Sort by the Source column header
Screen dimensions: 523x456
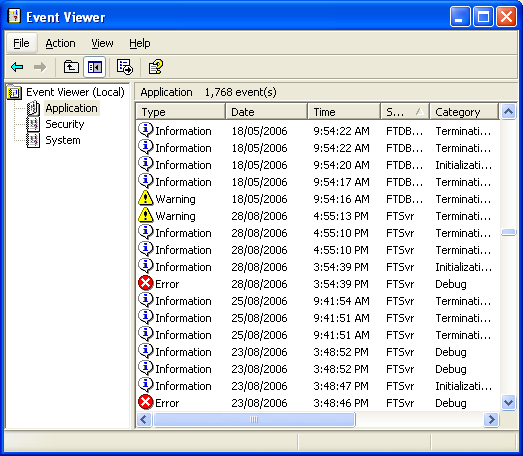405,112
